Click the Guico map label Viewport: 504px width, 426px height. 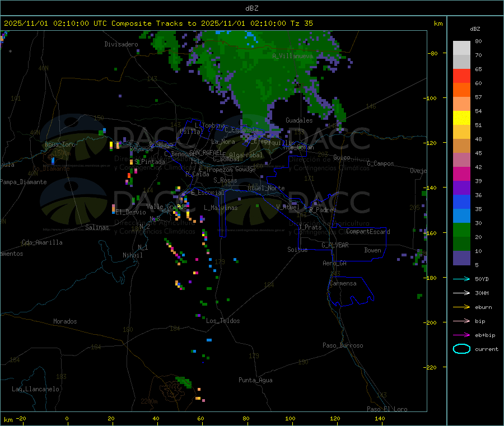click(x=342, y=158)
